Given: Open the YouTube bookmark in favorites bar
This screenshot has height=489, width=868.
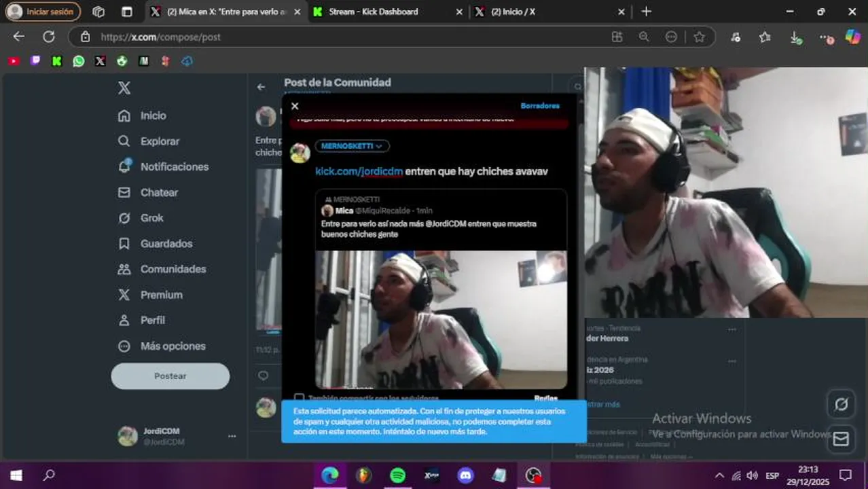Looking at the screenshot, I should point(14,61).
